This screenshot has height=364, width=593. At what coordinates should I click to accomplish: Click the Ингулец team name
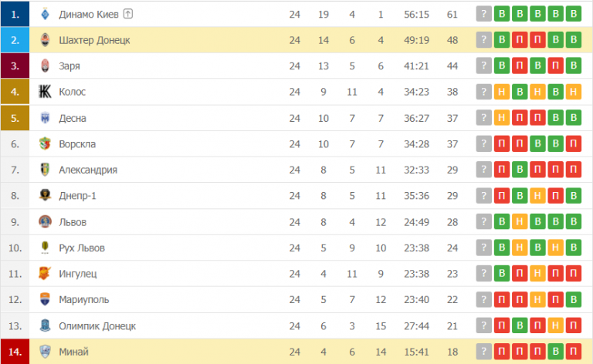[x=78, y=274]
